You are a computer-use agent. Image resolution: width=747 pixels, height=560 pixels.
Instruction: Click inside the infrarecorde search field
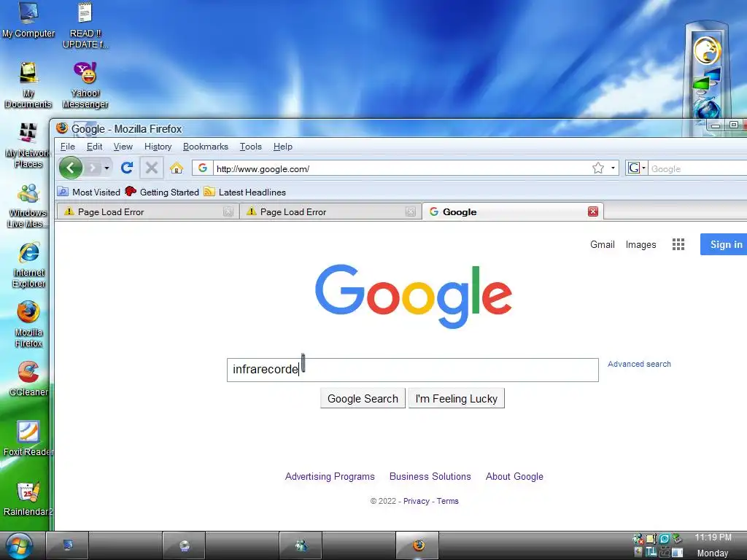click(413, 370)
